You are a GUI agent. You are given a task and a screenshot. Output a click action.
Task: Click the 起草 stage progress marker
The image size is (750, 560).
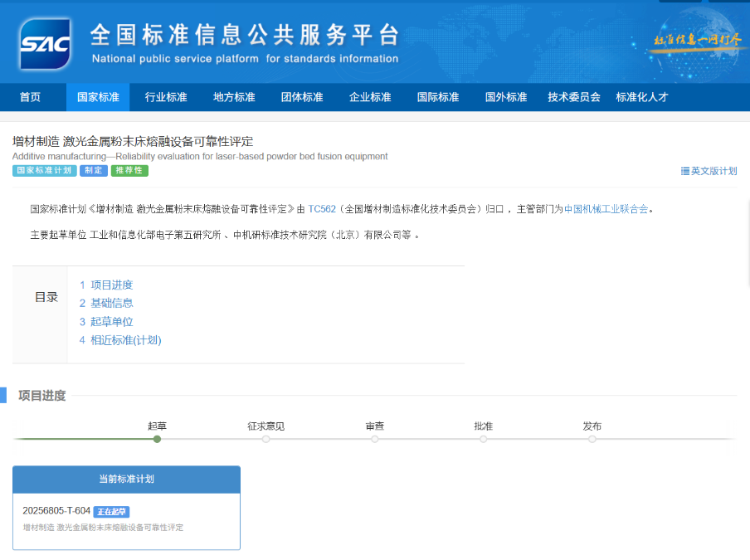click(157, 439)
